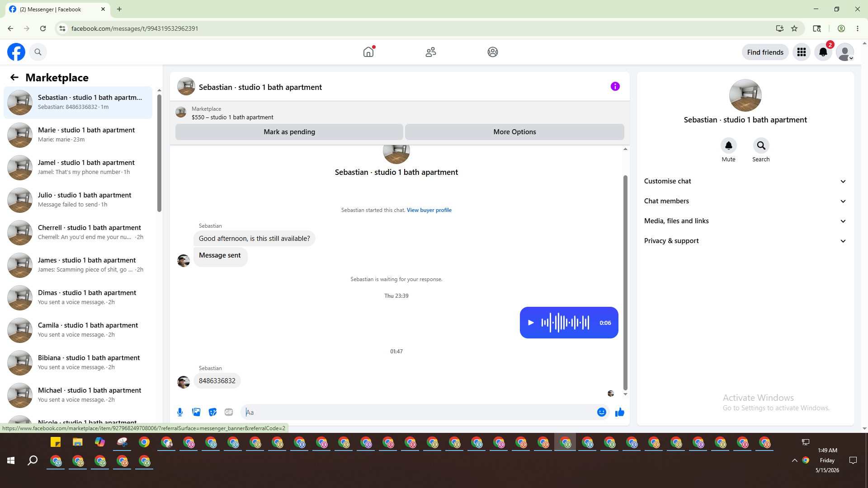Play the 0:06 voice message

pyautogui.click(x=531, y=323)
